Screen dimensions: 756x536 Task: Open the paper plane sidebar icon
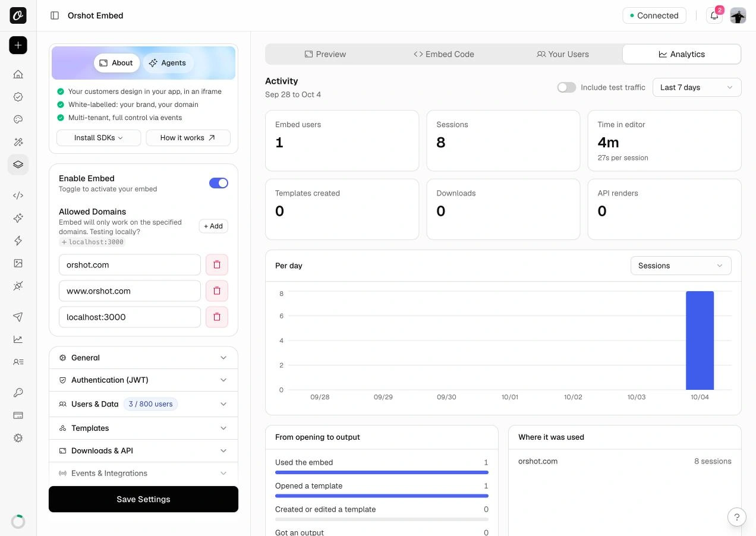[18, 317]
